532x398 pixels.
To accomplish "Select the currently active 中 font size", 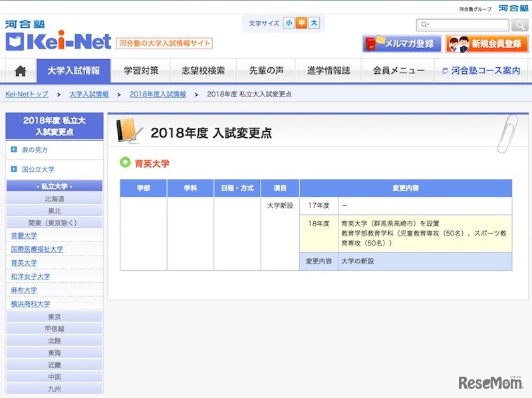I will pyautogui.click(x=301, y=23).
